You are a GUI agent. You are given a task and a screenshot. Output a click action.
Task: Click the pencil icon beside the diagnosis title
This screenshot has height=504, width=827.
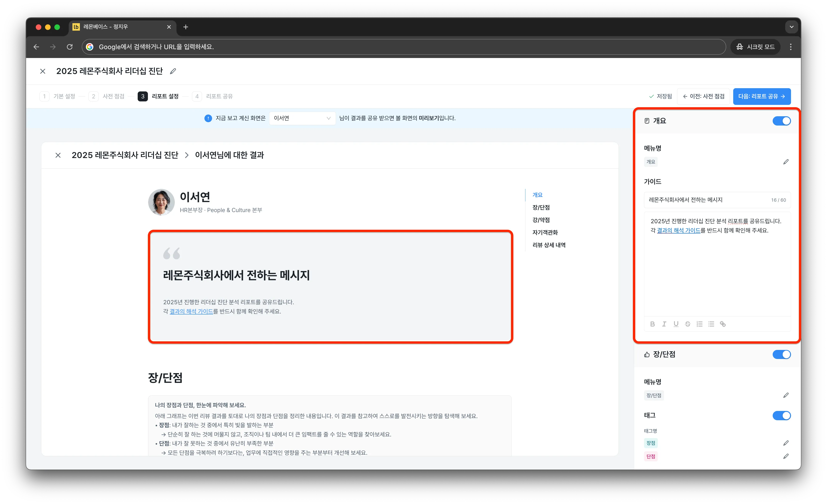173,71
